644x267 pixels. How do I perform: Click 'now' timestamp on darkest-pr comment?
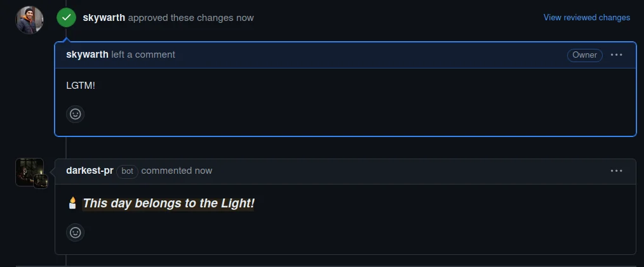(x=204, y=171)
